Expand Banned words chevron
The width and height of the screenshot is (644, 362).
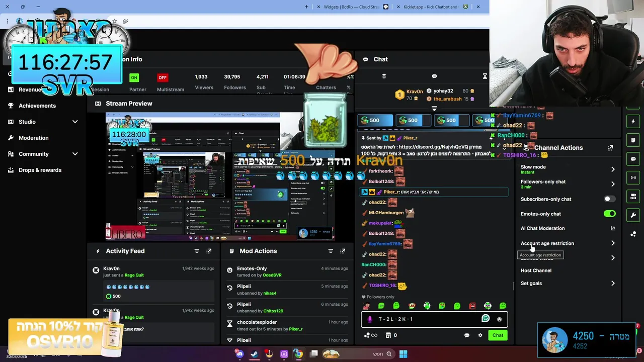(613, 258)
